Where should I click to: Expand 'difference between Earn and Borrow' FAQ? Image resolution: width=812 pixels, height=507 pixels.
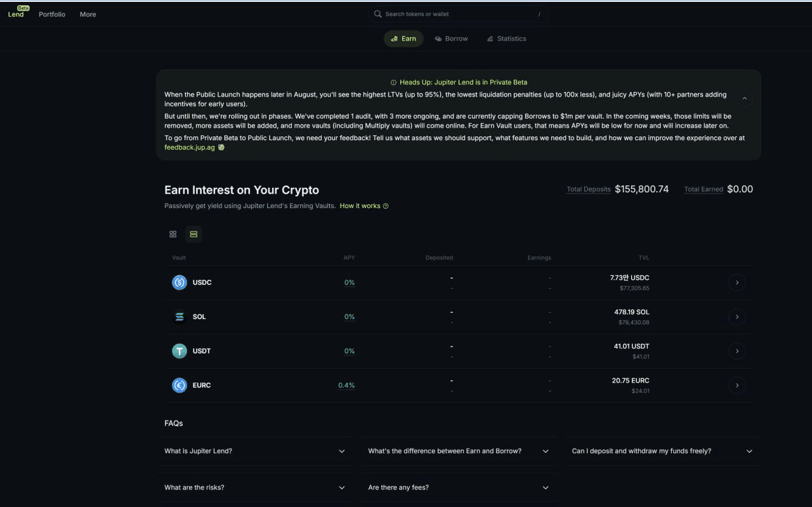coord(458,451)
